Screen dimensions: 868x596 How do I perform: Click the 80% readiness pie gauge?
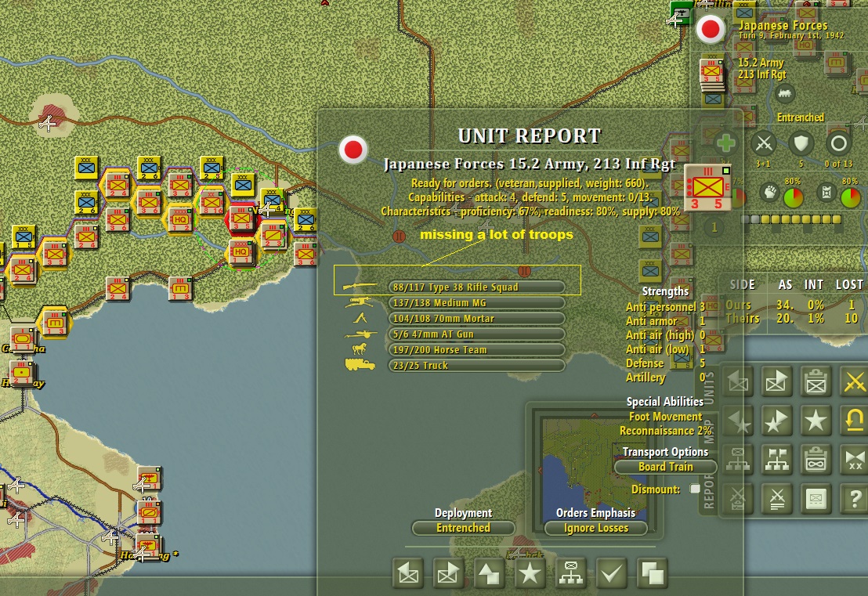point(794,198)
